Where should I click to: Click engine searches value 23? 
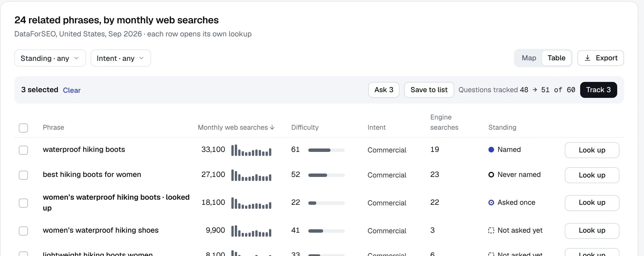(435, 175)
